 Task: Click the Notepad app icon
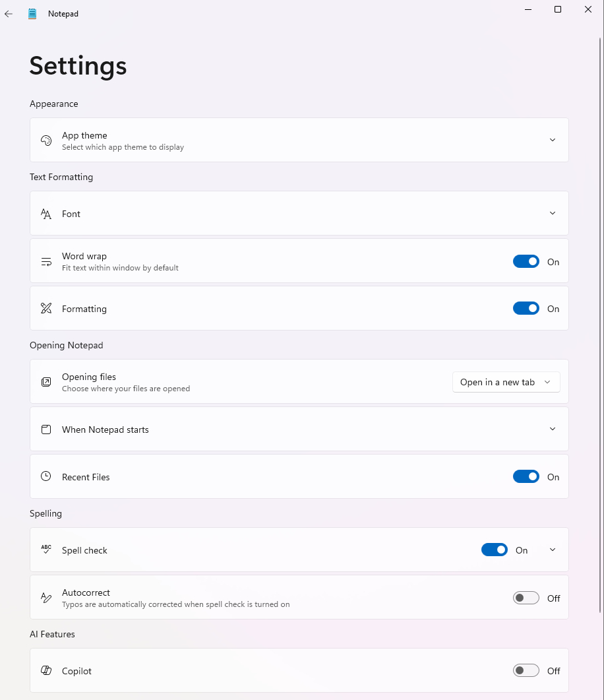[x=32, y=13]
